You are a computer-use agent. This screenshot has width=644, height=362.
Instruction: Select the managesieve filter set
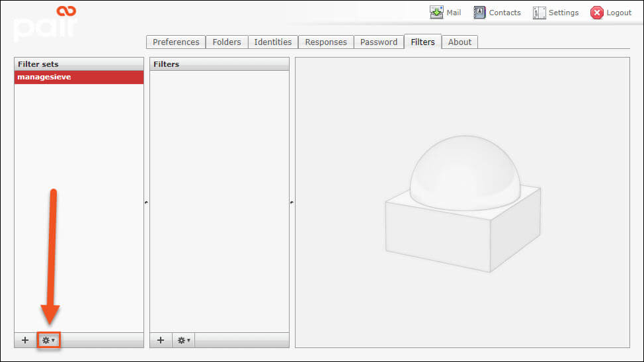79,77
